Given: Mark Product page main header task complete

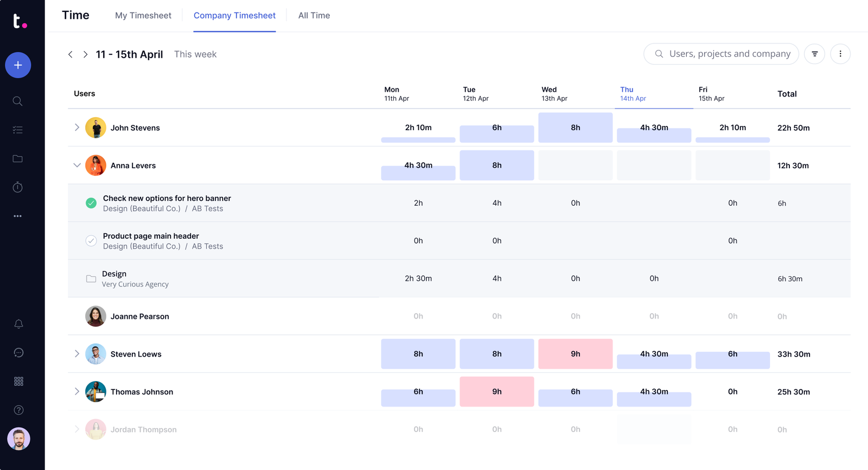Looking at the screenshot, I should point(91,241).
